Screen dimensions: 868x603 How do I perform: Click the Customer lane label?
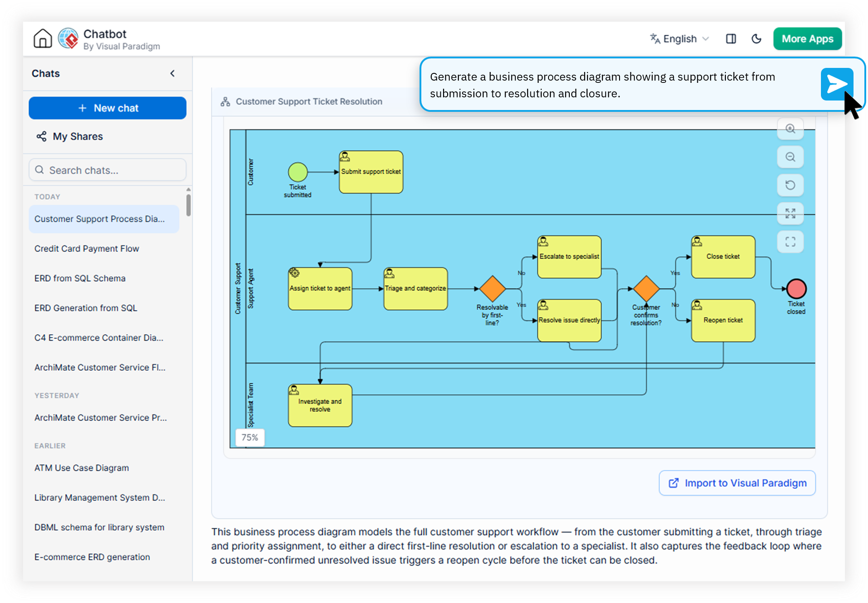click(x=251, y=172)
